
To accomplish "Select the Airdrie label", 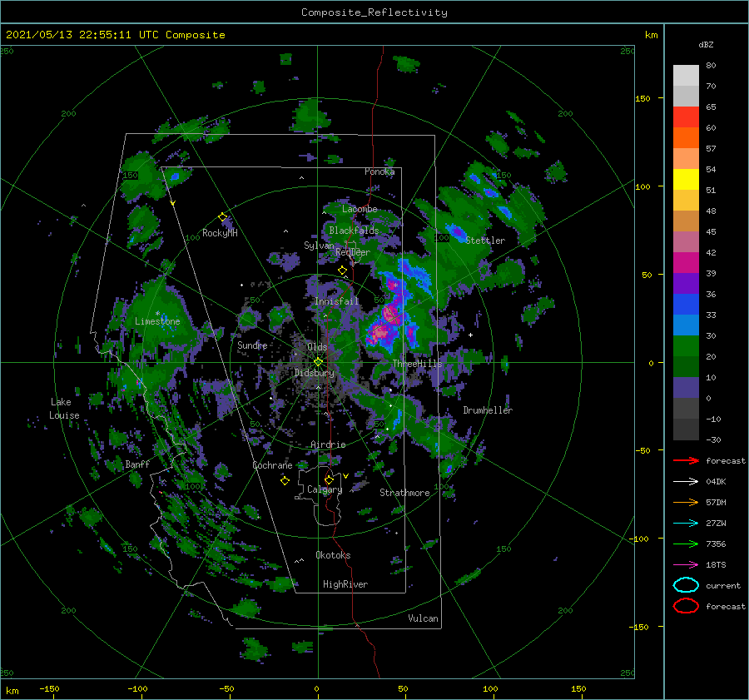I will (x=328, y=444).
